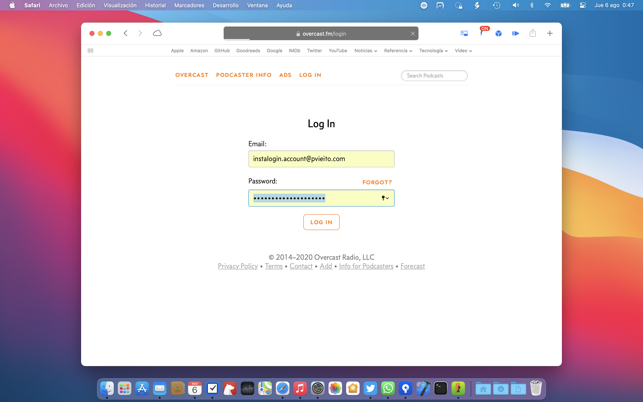Show the favorites grid icon
This screenshot has width=643, height=402.
pyautogui.click(x=90, y=50)
